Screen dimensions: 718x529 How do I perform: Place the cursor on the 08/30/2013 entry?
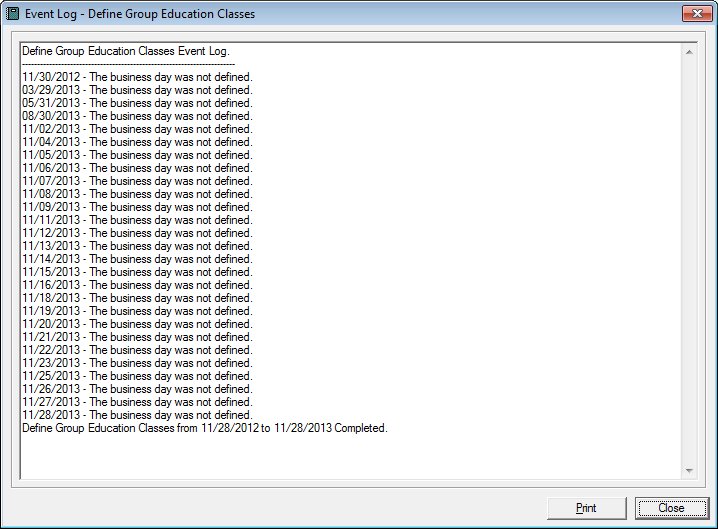click(x=137, y=116)
